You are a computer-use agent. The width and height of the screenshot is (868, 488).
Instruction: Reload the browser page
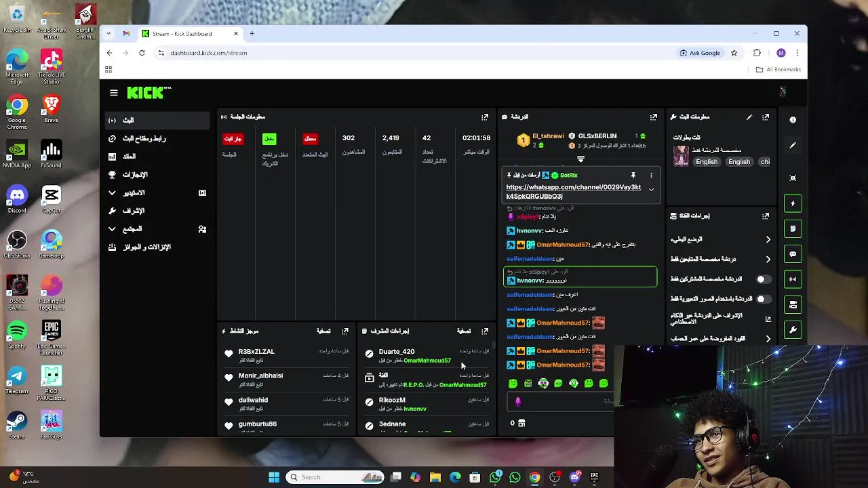(142, 53)
